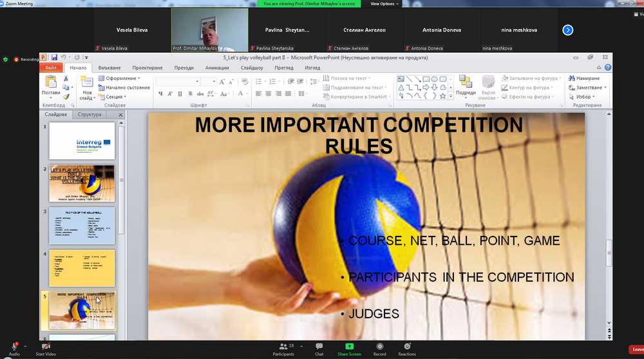Expand the View Options dropdown
The image size is (644, 359).
pyautogui.click(x=384, y=4)
